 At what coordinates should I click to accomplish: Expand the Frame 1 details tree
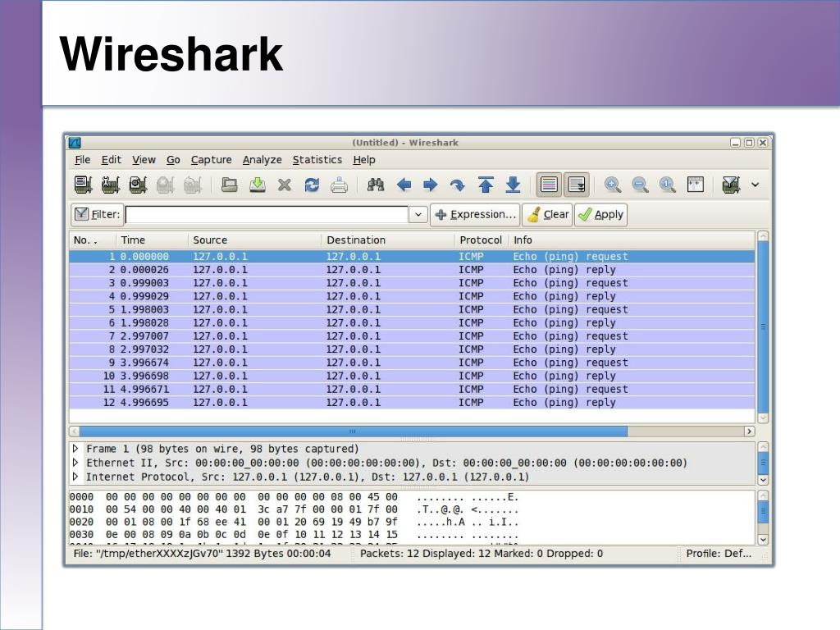tap(75, 449)
